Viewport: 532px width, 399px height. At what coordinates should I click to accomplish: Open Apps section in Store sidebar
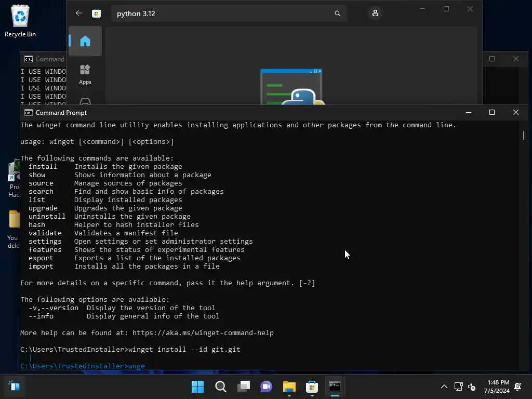85,75
